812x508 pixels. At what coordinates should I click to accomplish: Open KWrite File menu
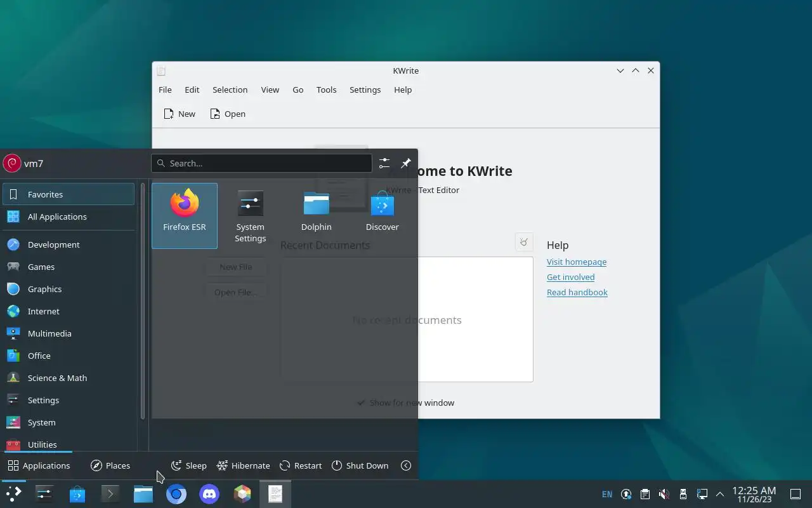click(x=165, y=90)
